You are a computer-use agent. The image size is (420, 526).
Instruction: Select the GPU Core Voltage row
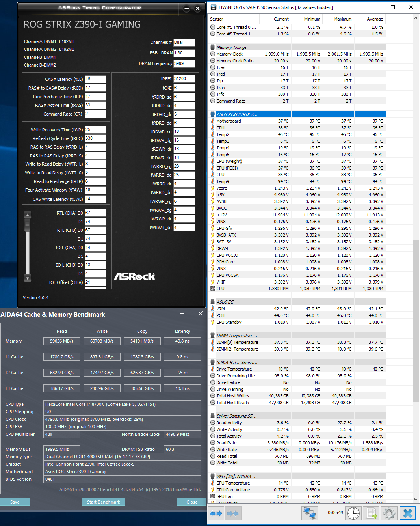pyautogui.click(x=297, y=490)
